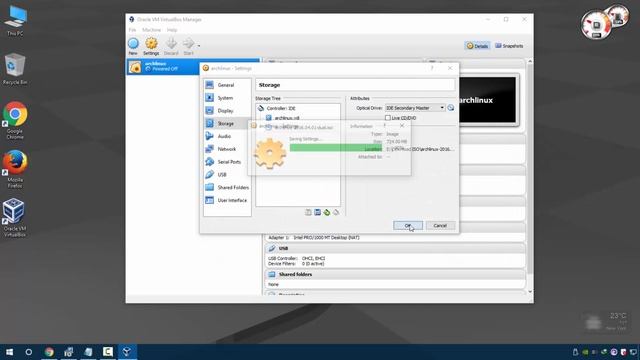
Task: Open the Display settings category
Action: (x=227, y=111)
